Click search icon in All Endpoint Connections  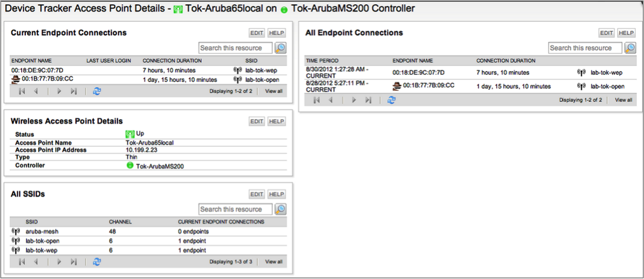[x=630, y=48]
